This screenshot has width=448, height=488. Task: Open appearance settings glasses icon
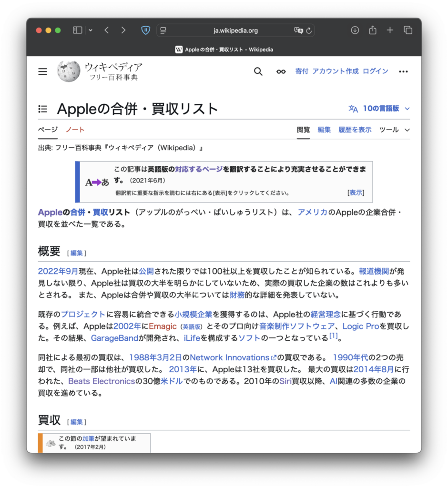(x=281, y=71)
